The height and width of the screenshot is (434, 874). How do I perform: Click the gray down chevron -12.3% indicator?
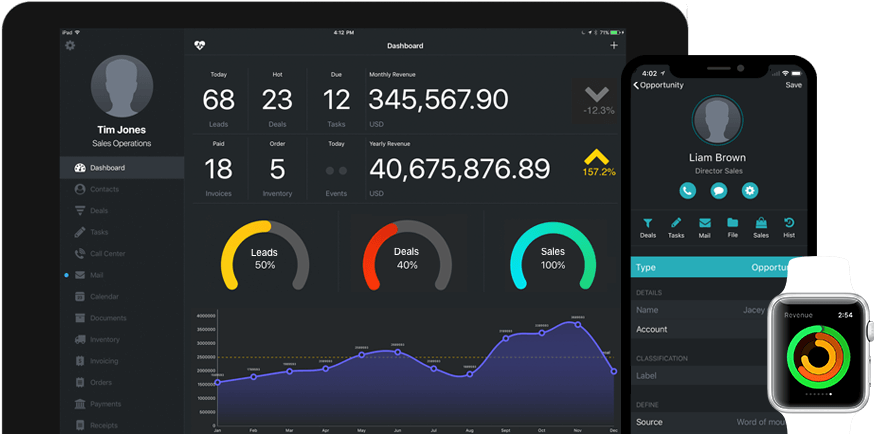click(598, 101)
